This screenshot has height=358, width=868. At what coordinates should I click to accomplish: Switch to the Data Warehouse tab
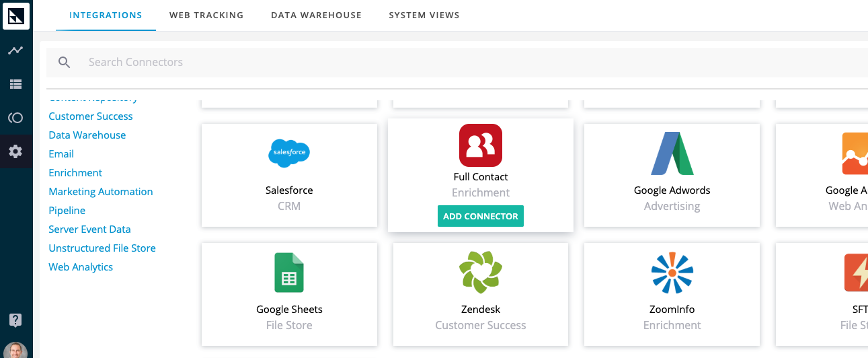(x=316, y=15)
